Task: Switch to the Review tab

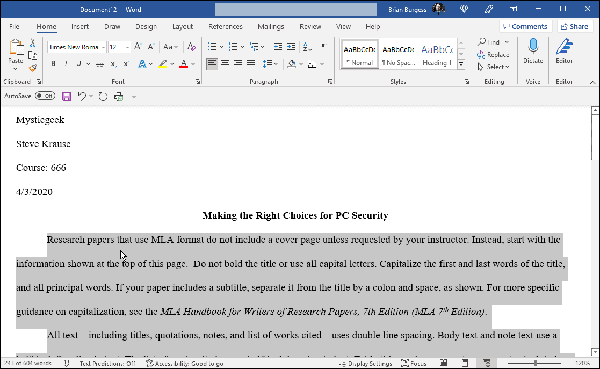Action: pos(310,26)
